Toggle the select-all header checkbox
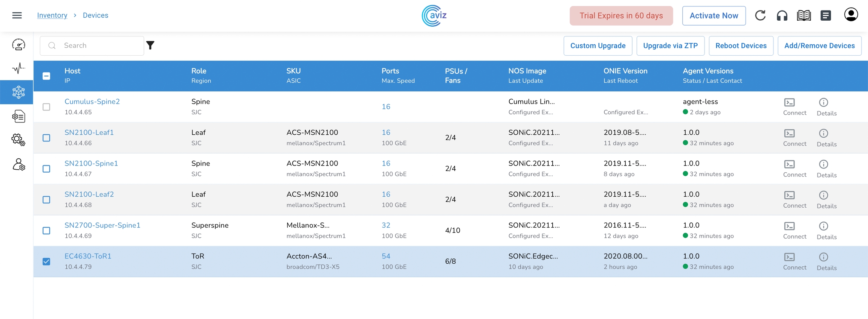The height and width of the screenshot is (319, 868). pyautogui.click(x=46, y=76)
